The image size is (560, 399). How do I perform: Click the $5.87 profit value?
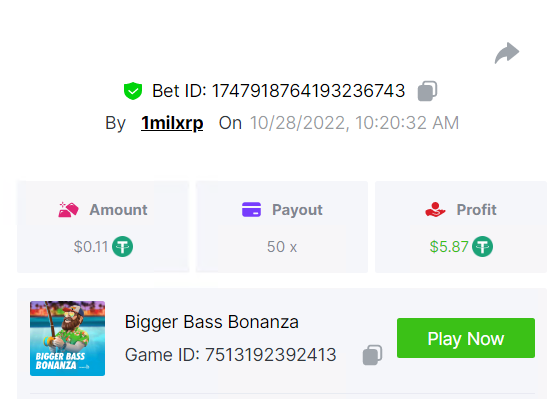click(449, 247)
